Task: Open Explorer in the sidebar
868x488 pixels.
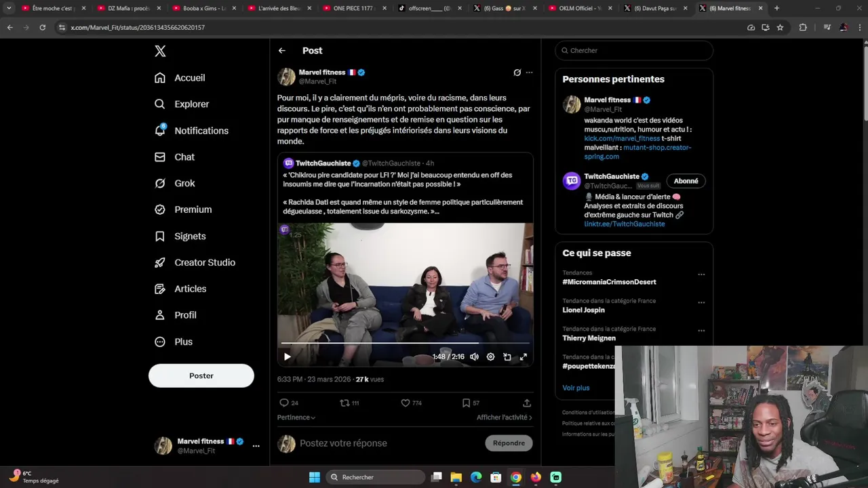Action: 182,104
